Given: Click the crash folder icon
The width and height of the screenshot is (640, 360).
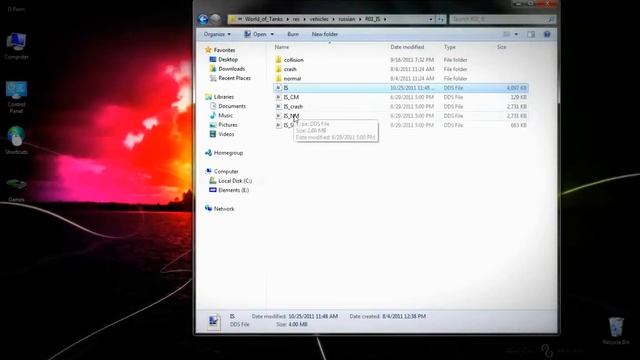Looking at the screenshot, I should [278, 69].
